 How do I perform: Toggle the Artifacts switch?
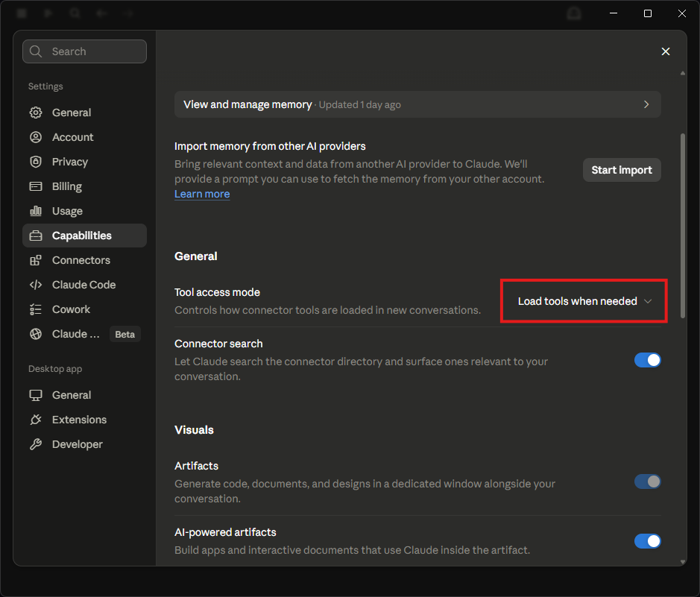tap(647, 481)
